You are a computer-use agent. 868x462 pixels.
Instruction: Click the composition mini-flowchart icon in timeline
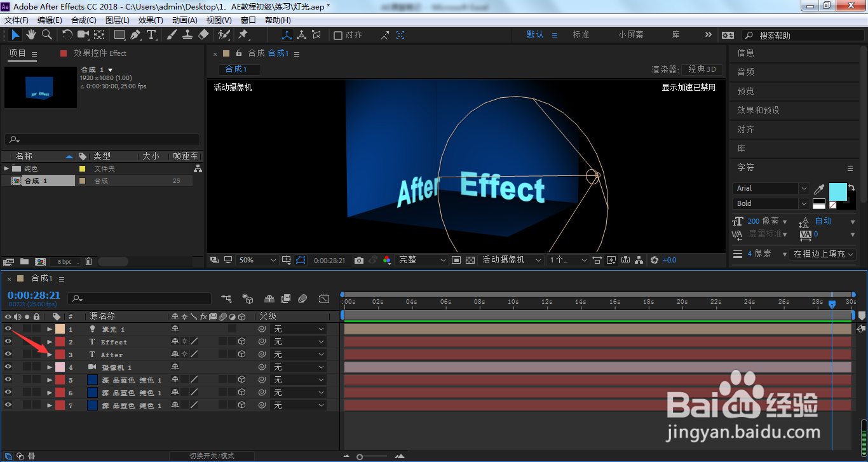click(226, 298)
